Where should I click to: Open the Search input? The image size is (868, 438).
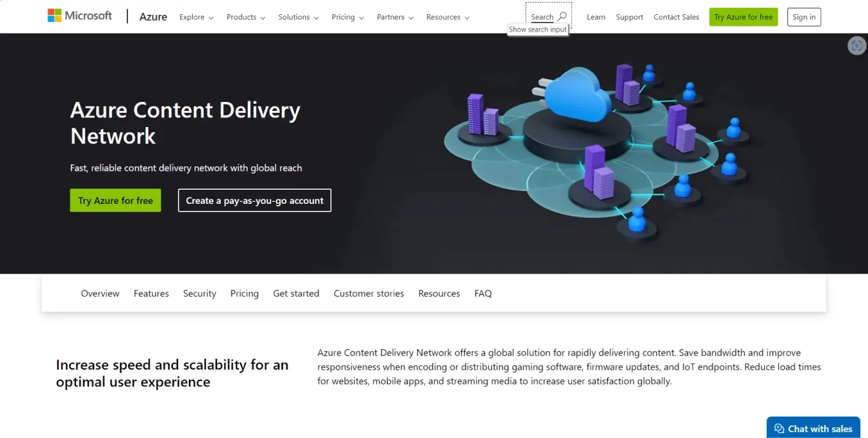tap(549, 17)
